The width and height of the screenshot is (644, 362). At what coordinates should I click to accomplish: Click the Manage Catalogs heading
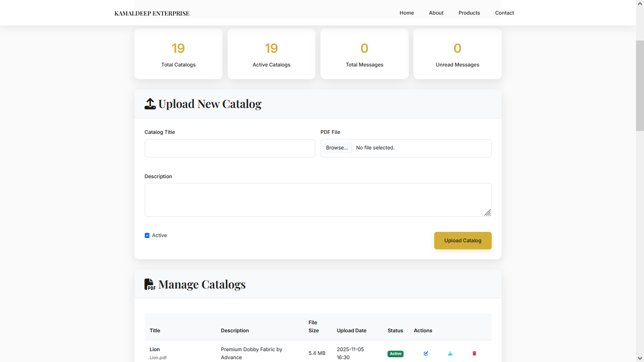coord(202,284)
